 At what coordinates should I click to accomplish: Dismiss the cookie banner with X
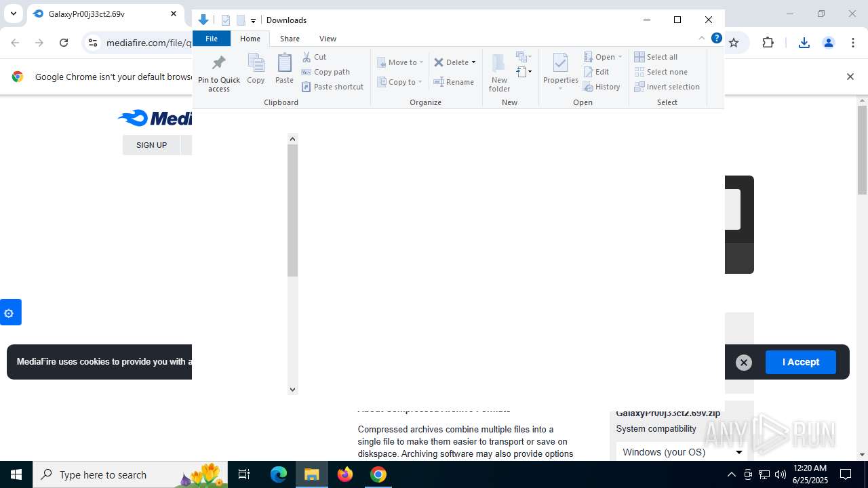[744, 363]
